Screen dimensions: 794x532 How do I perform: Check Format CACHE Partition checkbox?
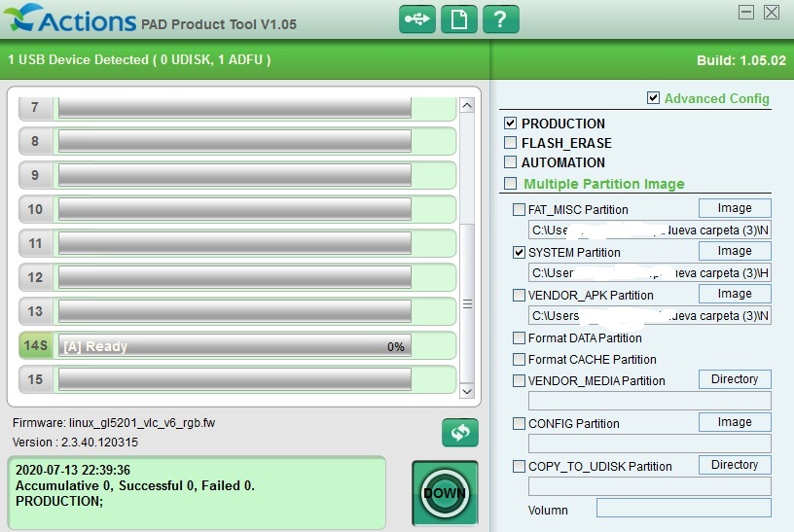[519, 359]
